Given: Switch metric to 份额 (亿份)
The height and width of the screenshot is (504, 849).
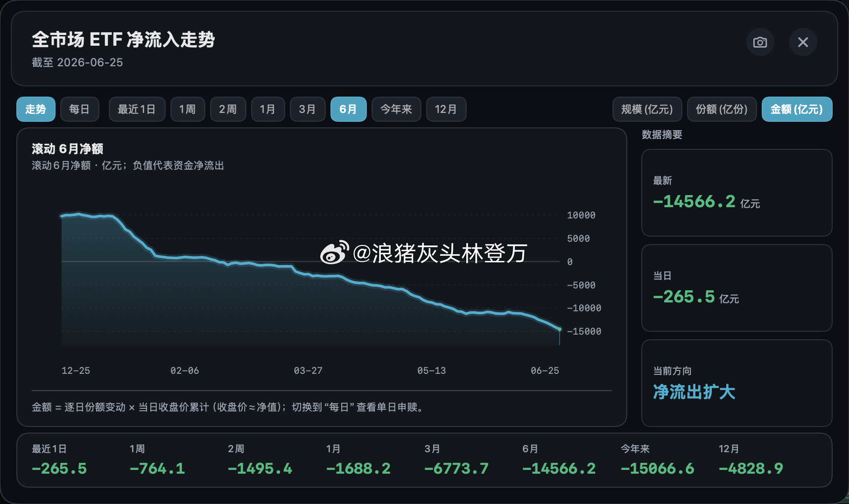Looking at the screenshot, I should pyautogui.click(x=722, y=109).
